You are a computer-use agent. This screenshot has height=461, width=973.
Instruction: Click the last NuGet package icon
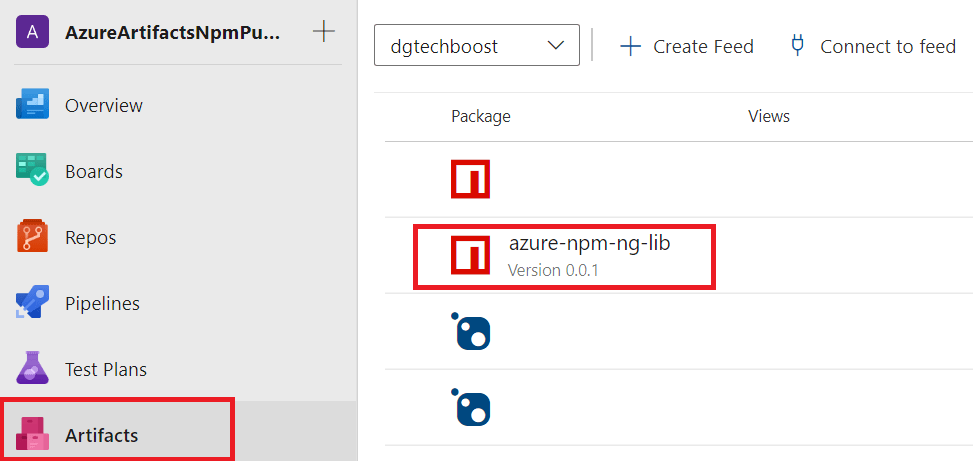pyautogui.click(x=470, y=407)
